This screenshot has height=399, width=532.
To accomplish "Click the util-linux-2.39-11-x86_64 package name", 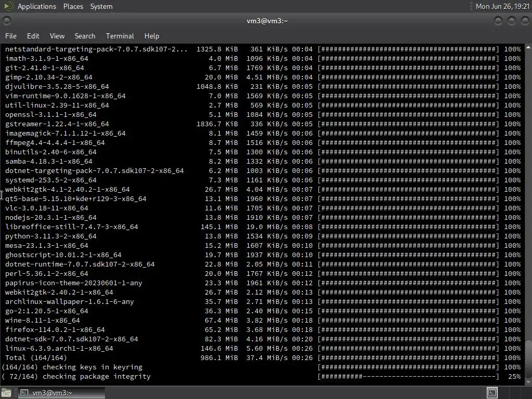I will (57, 105).
